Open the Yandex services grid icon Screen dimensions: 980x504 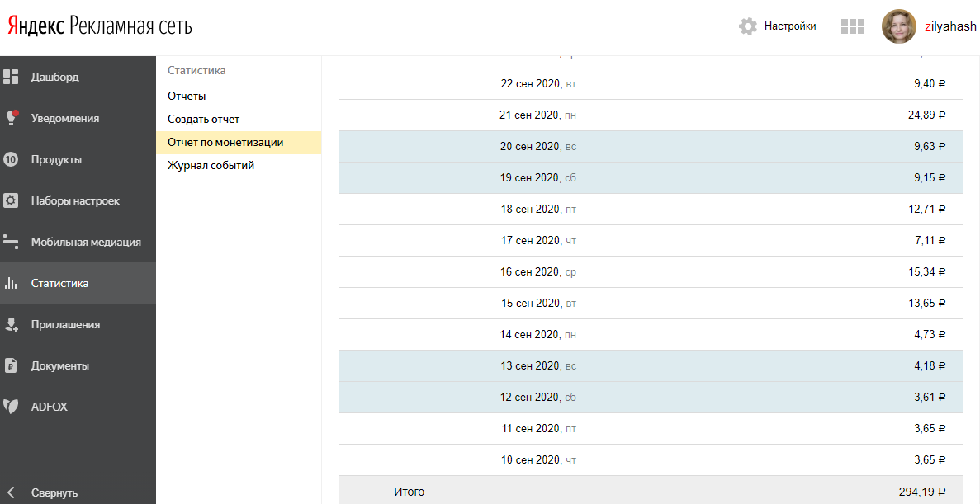(x=852, y=26)
